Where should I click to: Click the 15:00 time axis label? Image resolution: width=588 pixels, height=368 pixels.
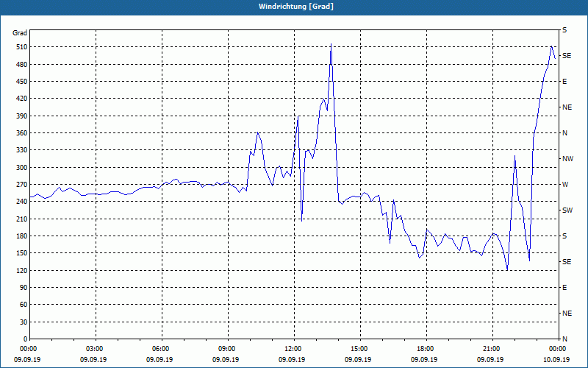pyautogui.click(x=360, y=349)
